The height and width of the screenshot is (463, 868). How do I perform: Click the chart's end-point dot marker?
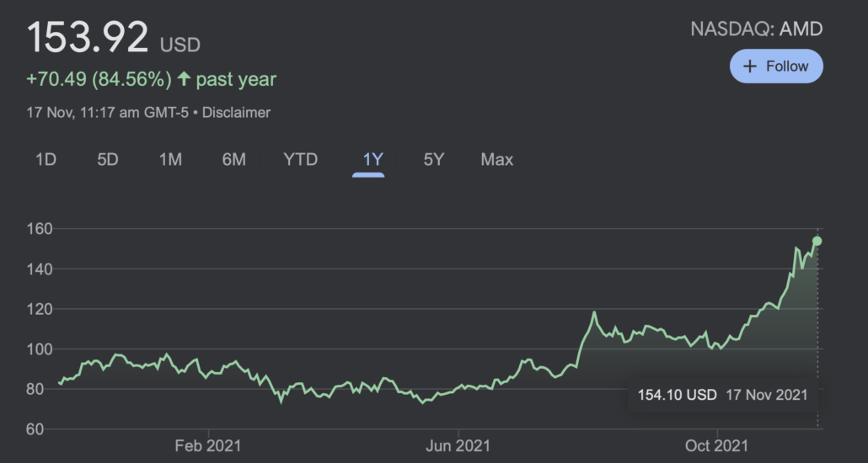click(x=817, y=241)
